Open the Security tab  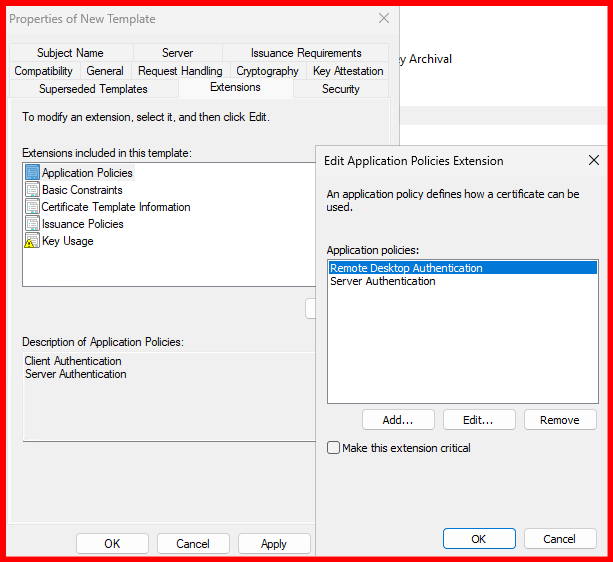click(x=340, y=89)
